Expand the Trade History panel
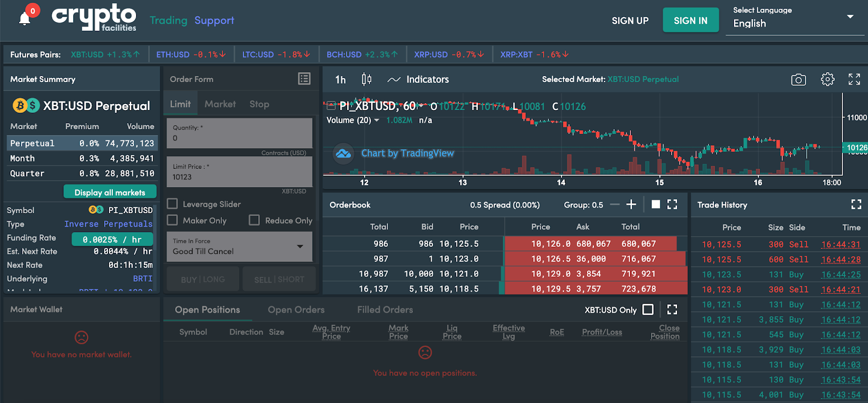The height and width of the screenshot is (403, 868). pyautogui.click(x=856, y=204)
